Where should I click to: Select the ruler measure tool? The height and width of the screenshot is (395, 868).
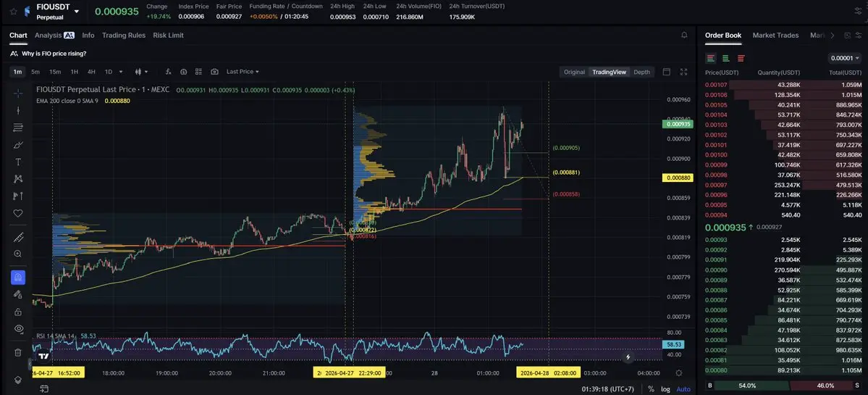pyautogui.click(x=17, y=238)
